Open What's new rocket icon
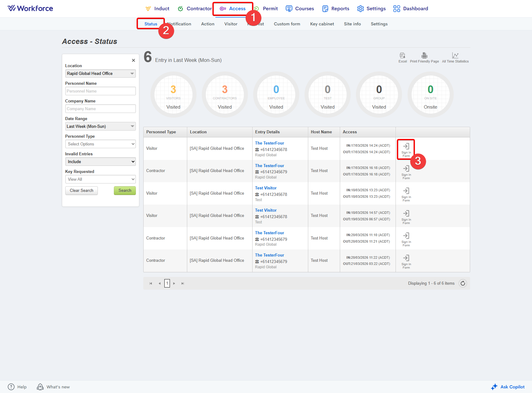This screenshot has height=393, width=532. click(x=40, y=387)
